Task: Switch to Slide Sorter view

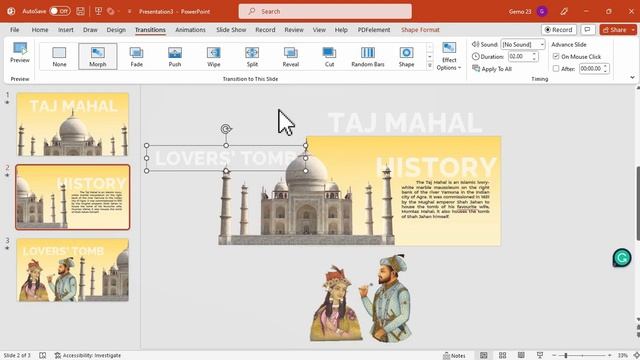Action: pyautogui.click(x=502, y=356)
